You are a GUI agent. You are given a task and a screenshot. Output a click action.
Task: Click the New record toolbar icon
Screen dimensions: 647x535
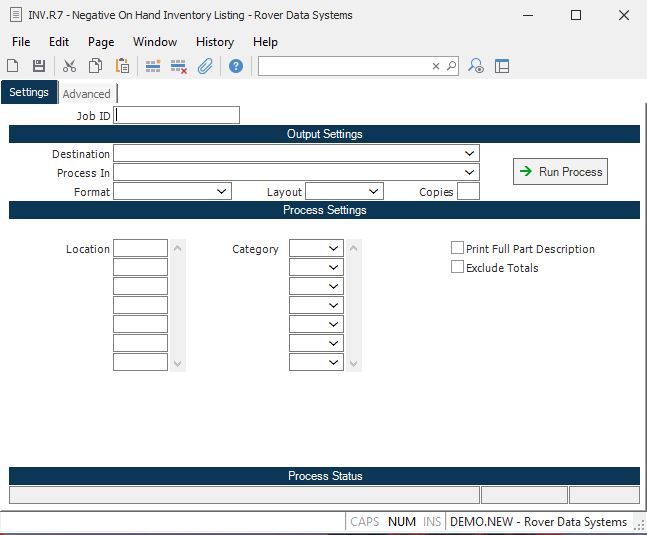click(13, 66)
